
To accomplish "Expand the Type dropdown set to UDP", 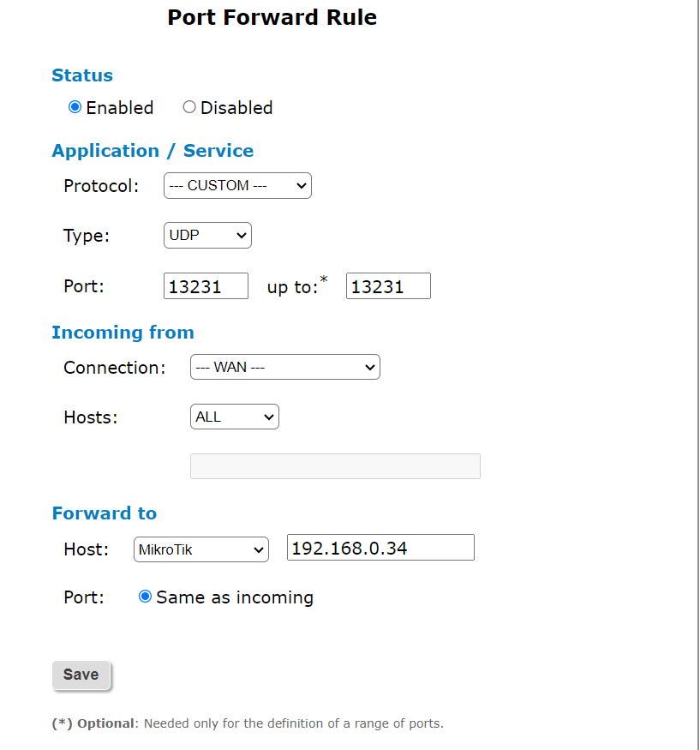I will coord(207,235).
